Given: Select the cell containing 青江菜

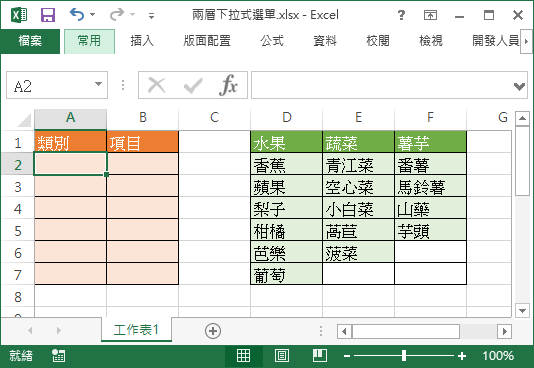Looking at the screenshot, I should click(x=359, y=164).
